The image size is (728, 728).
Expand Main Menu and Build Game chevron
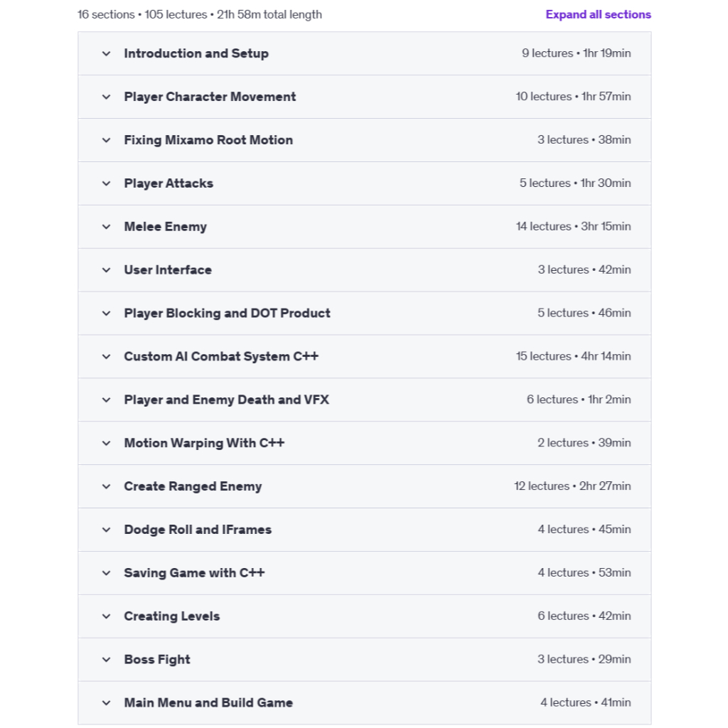point(107,703)
